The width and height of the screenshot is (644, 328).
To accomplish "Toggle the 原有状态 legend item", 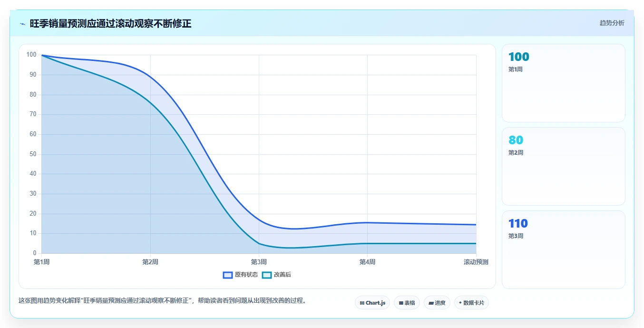I will pos(241,275).
